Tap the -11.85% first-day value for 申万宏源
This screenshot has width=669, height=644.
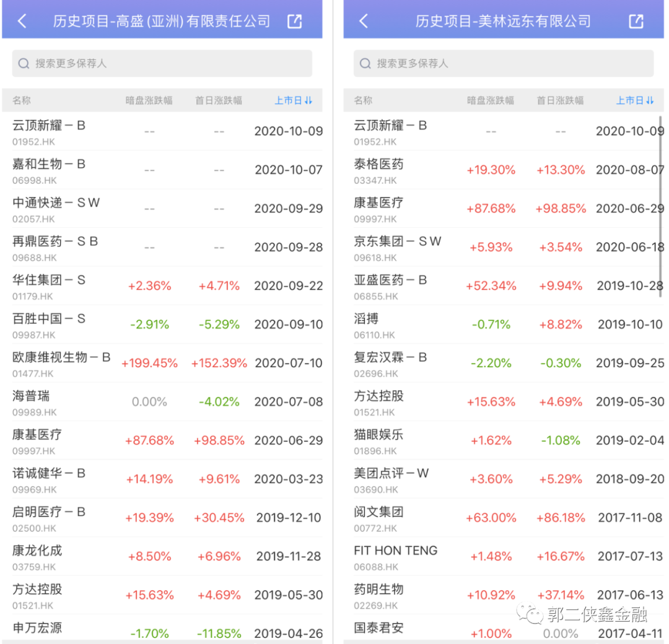click(219, 633)
